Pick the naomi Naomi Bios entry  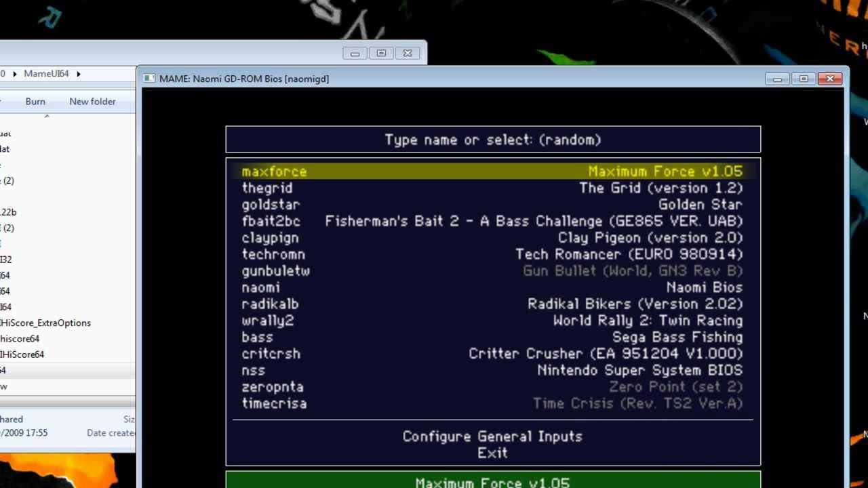(492, 287)
